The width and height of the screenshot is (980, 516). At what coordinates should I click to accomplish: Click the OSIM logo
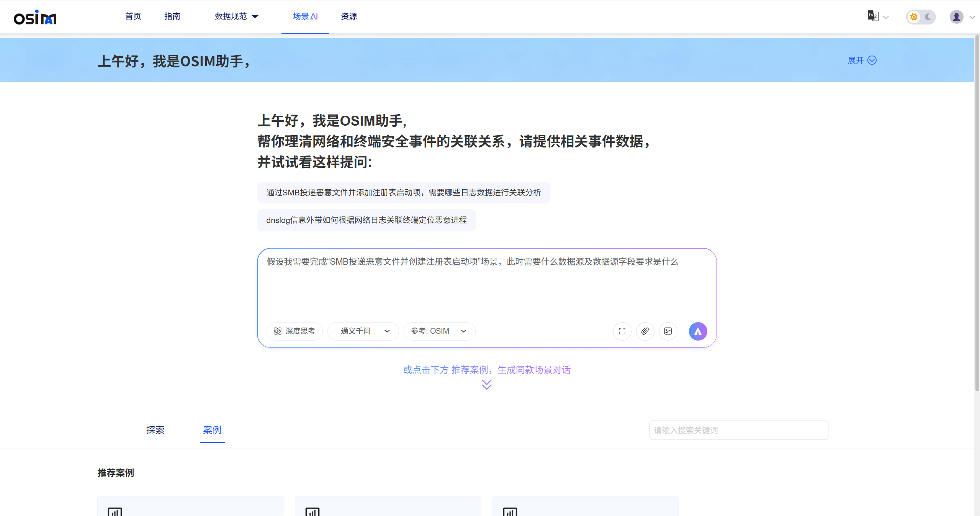point(35,17)
